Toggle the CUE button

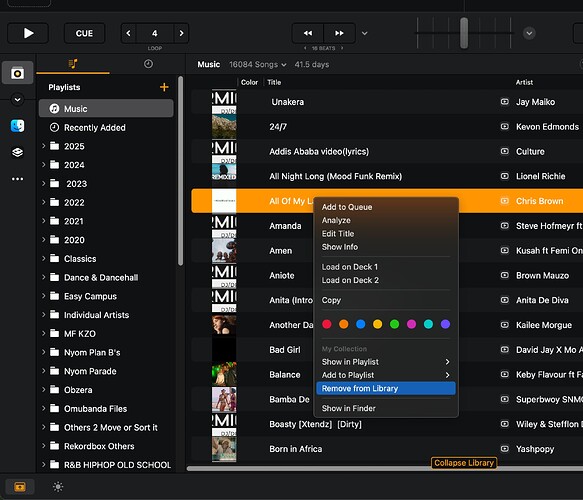coord(84,33)
